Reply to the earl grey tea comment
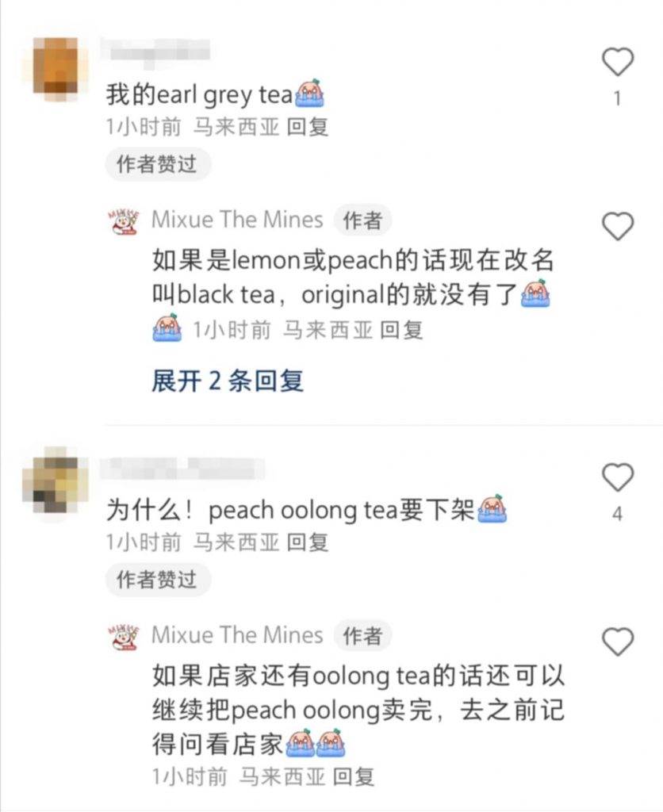 [308, 127]
